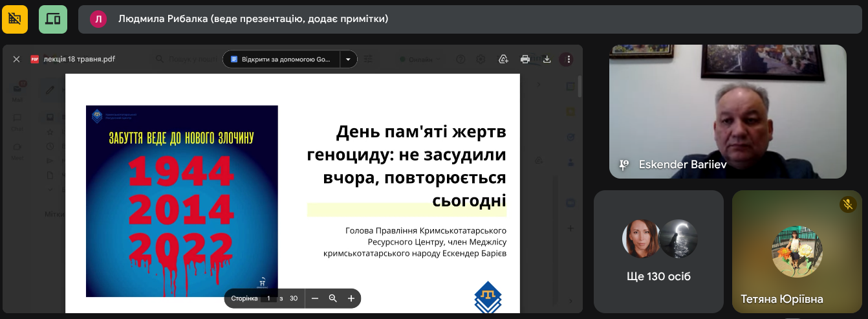Close the PDF preview with X
The width and height of the screenshot is (868, 319).
pos(17,59)
